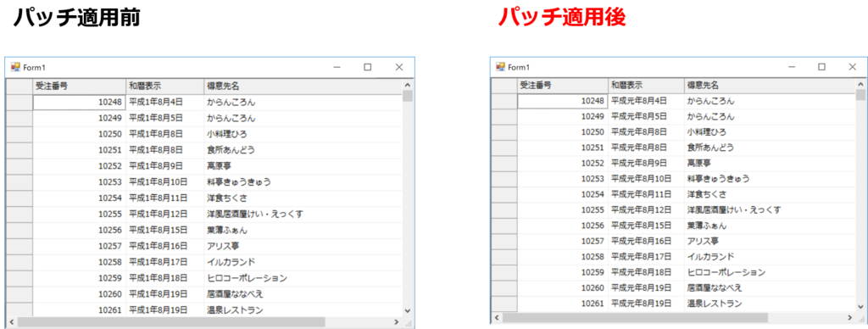Sort by 和暦表示 header in the right window
The image size is (868, 329).
click(x=645, y=86)
